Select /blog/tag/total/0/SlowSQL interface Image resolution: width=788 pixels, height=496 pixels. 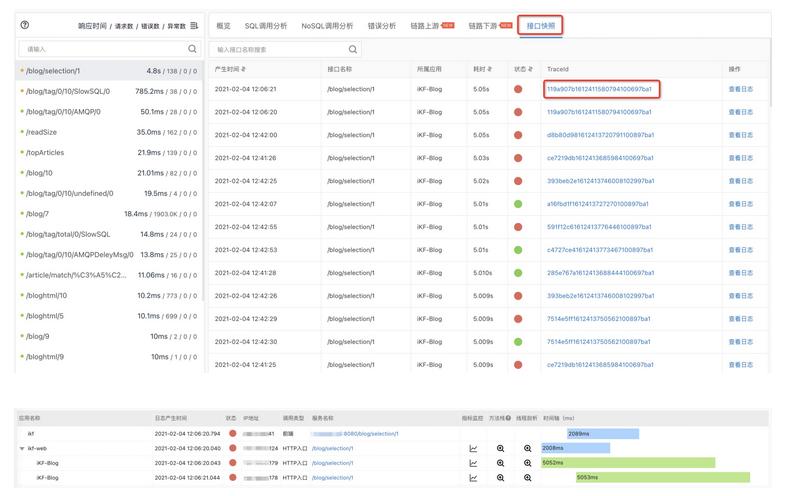point(109,234)
